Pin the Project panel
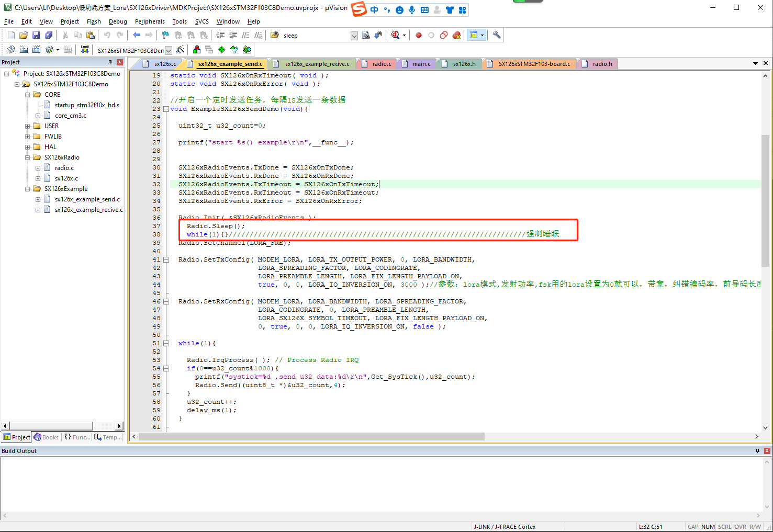The height and width of the screenshot is (532, 773). click(110, 62)
